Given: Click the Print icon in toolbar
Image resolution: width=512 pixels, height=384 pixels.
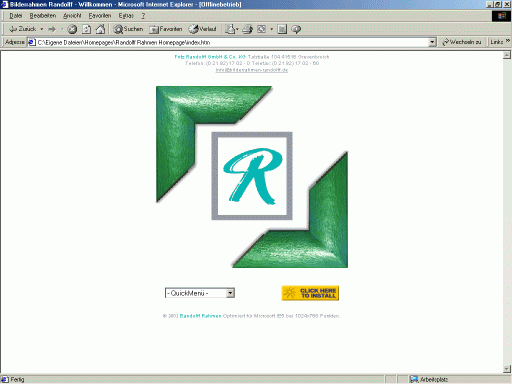Looking at the screenshot, I should (x=247, y=29).
